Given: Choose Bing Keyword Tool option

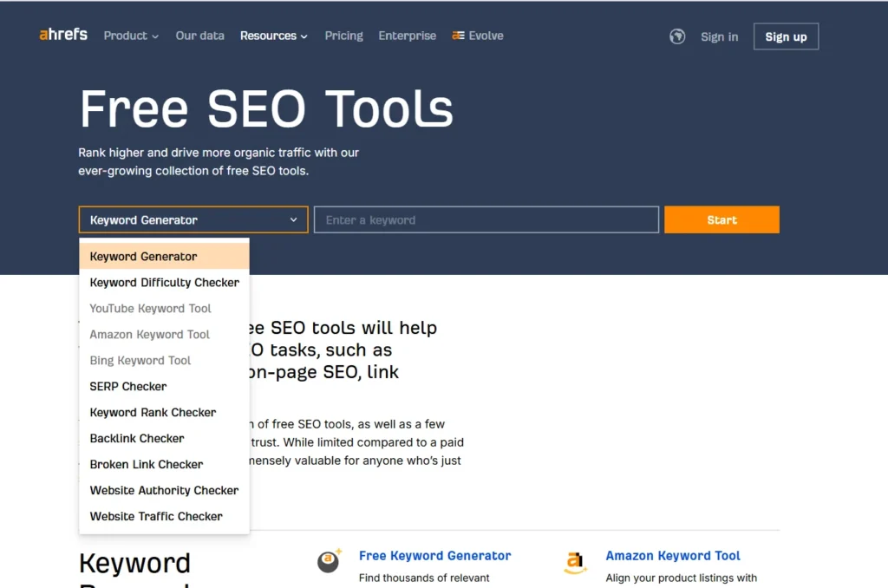Looking at the screenshot, I should click(x=164, y=360).
